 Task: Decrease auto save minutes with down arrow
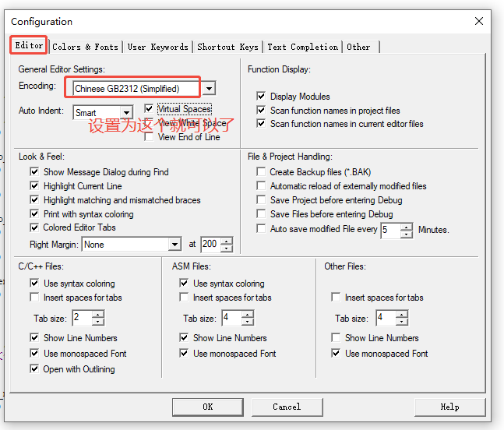[x=407, y=234]
